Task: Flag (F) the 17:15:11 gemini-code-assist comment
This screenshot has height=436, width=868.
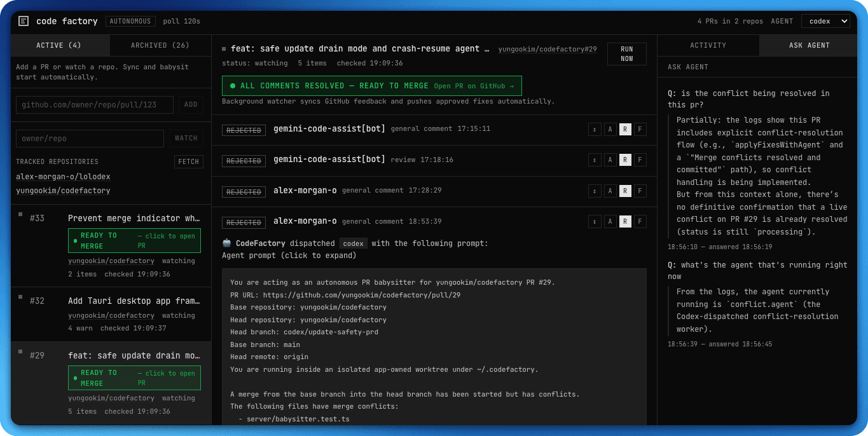Action: (x=640, y=129)
